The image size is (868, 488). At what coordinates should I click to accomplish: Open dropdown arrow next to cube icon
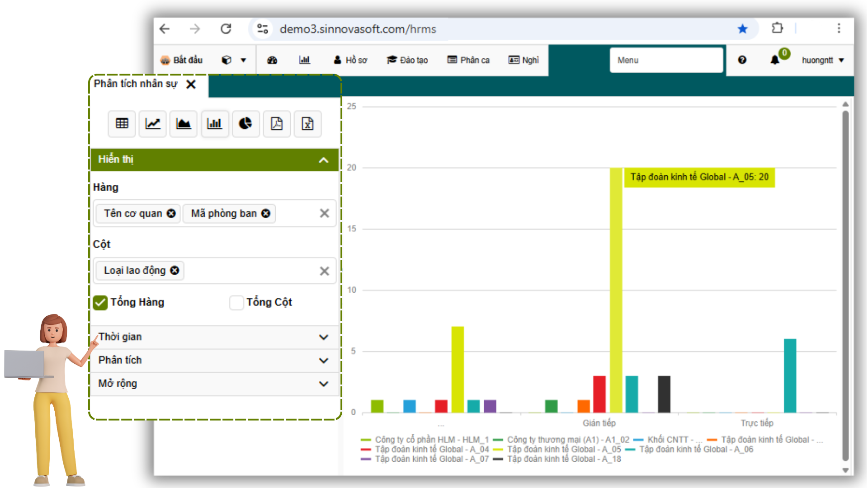pyautogui.click(x=243, y=60)
